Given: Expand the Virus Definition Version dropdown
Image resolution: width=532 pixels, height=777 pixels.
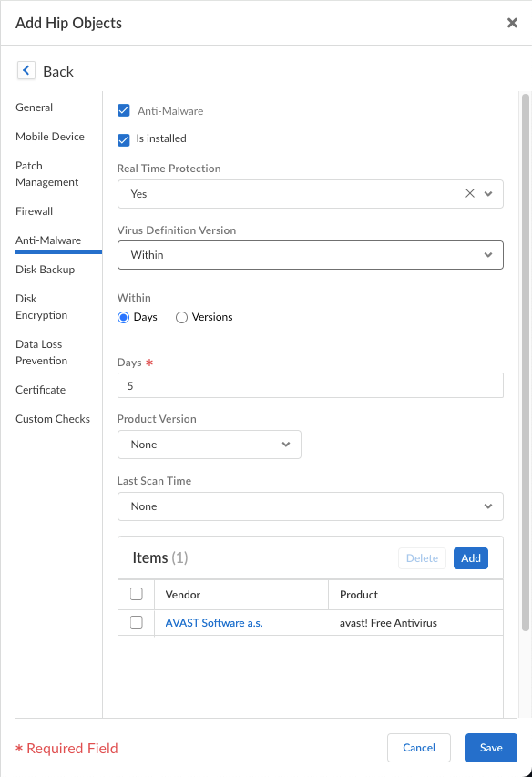Looking at the screenshot, I should tap(310, 255).
